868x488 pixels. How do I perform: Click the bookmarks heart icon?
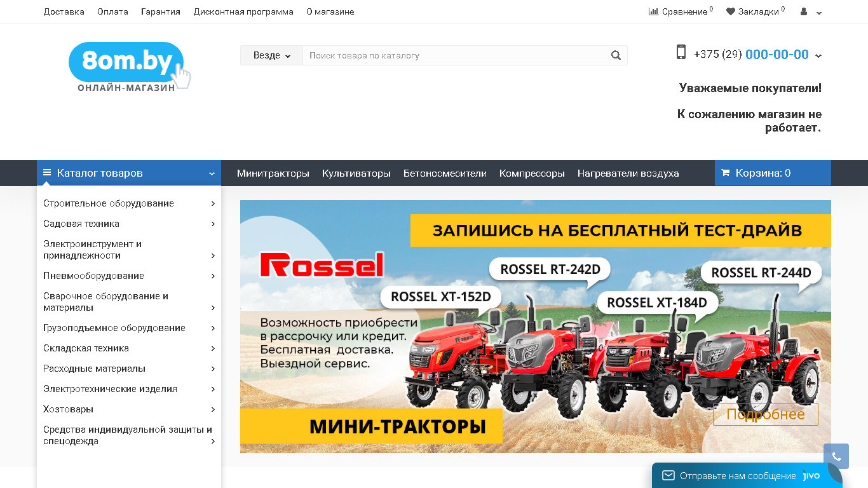click(x=731, y=11)
